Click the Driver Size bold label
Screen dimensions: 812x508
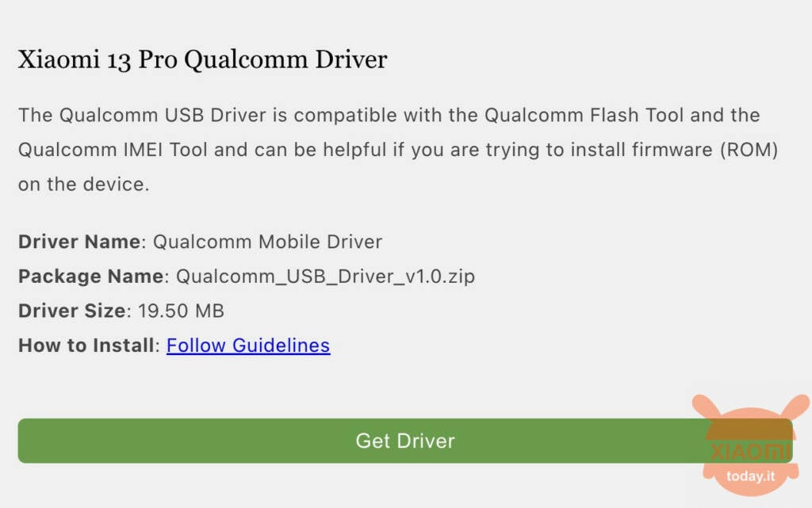[71, 311]
